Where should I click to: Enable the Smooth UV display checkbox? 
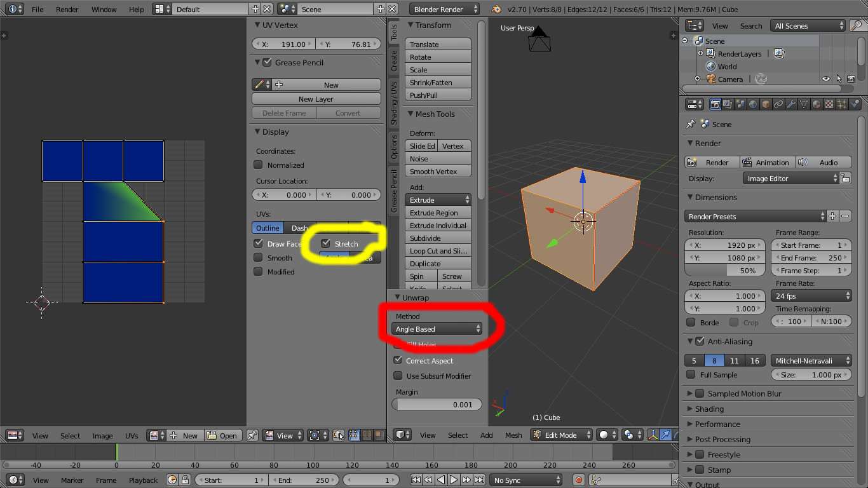click(258, 257)
